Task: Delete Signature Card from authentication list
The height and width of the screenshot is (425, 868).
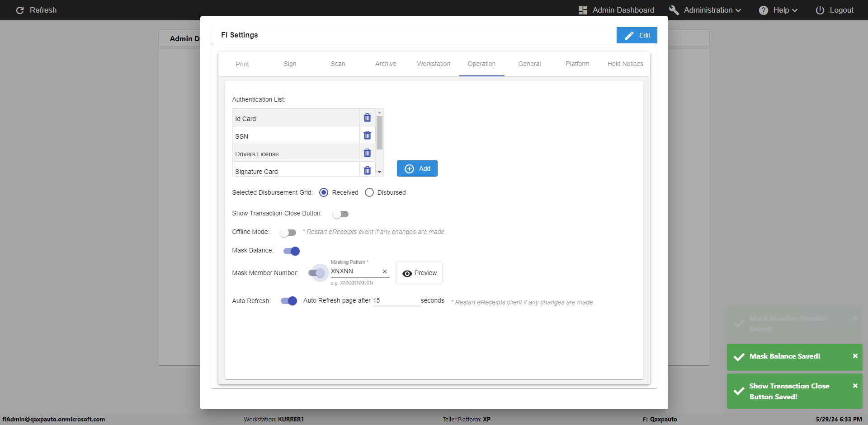Action: tap(367, 170)
